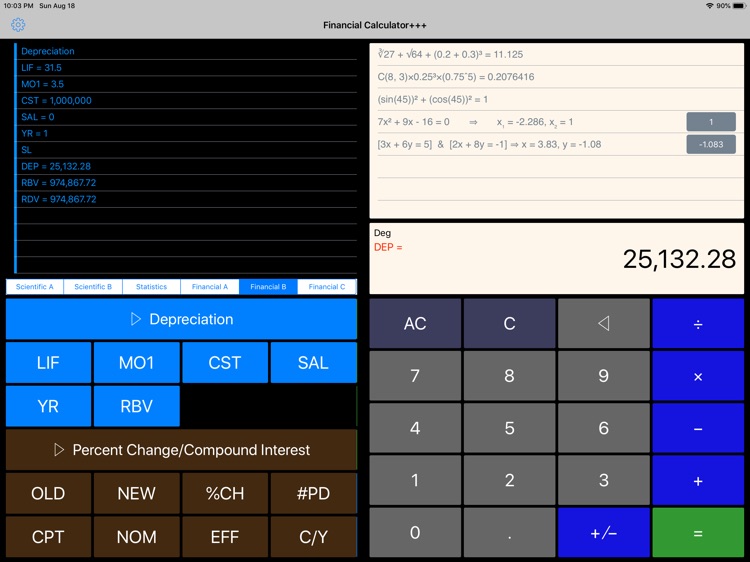Tap the gray result button showing 1

click(x=711, y=121)
